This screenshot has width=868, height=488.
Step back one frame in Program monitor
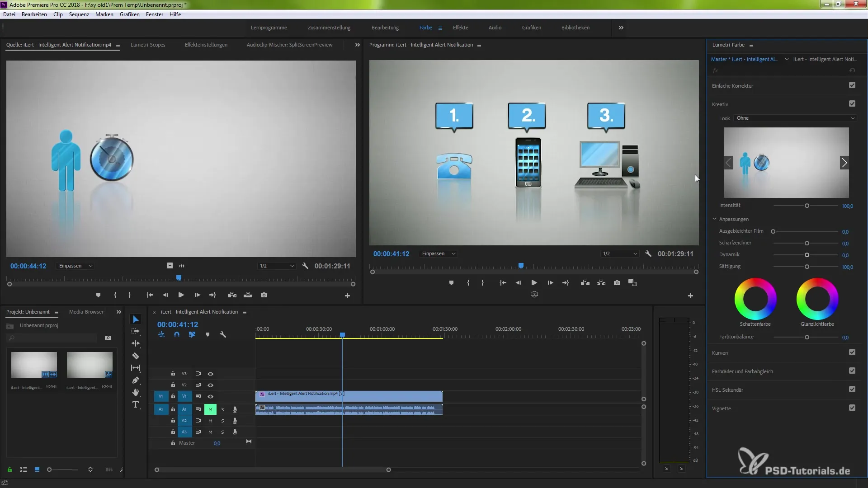519,283
